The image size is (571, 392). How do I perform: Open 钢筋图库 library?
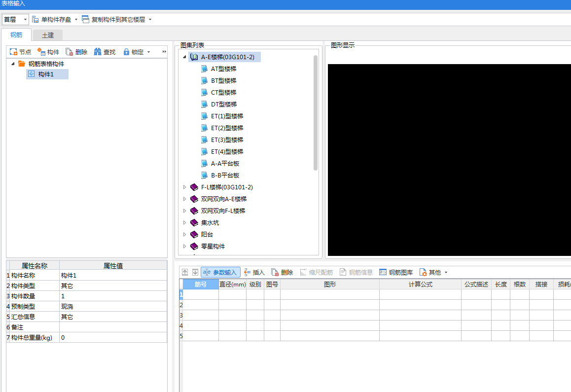(x=396, y=272)
